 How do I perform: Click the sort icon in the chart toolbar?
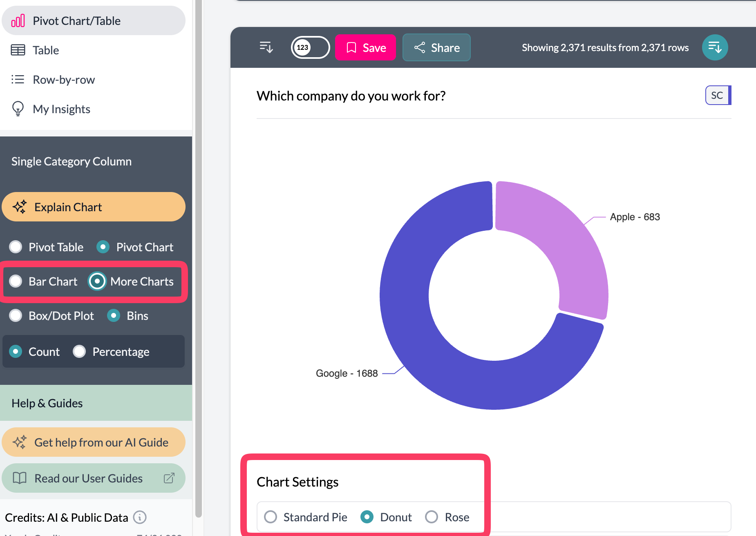coord(266,47)
